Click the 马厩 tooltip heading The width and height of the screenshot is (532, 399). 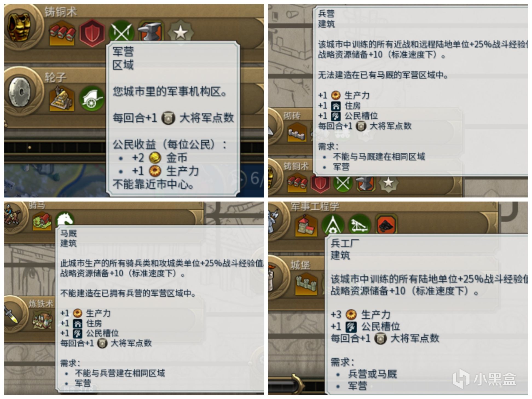click(x=68, y=233)
